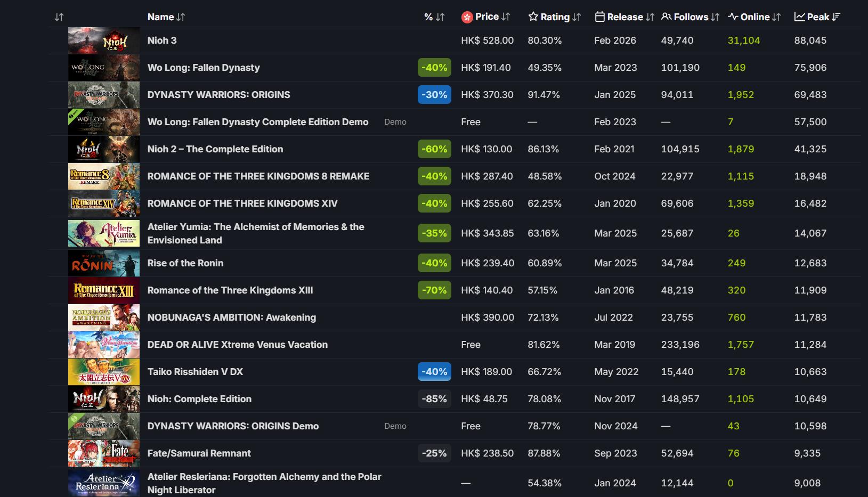Click the -85% badge on Nioh: Complete Edition

click(x=434, y=399)
